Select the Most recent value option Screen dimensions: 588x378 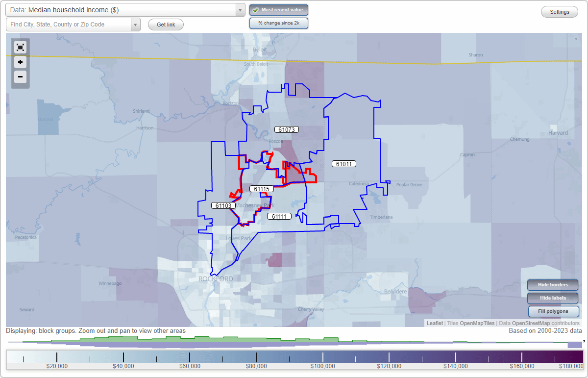[x=279, y=10]
